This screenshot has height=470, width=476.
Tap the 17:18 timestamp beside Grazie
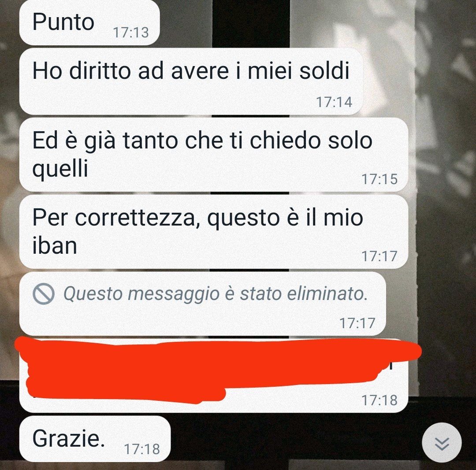[142, 449]
